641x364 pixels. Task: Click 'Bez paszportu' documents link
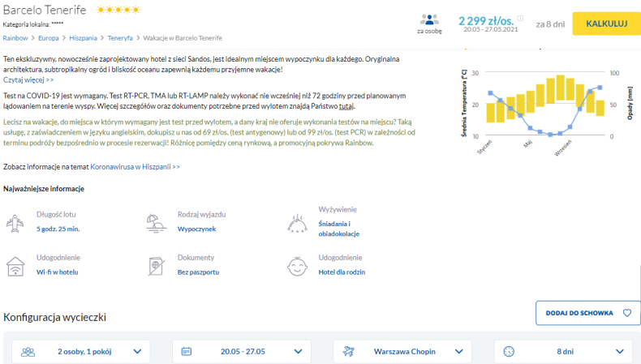198,272
